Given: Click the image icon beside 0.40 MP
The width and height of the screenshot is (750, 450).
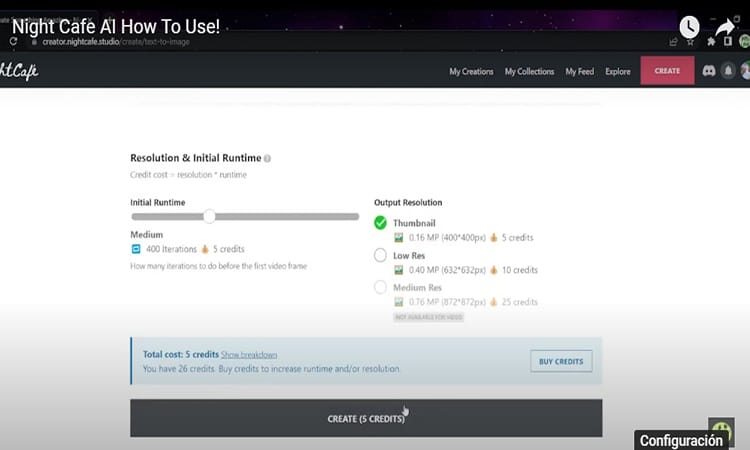Looking at the screenshot, I should (398, 270).
